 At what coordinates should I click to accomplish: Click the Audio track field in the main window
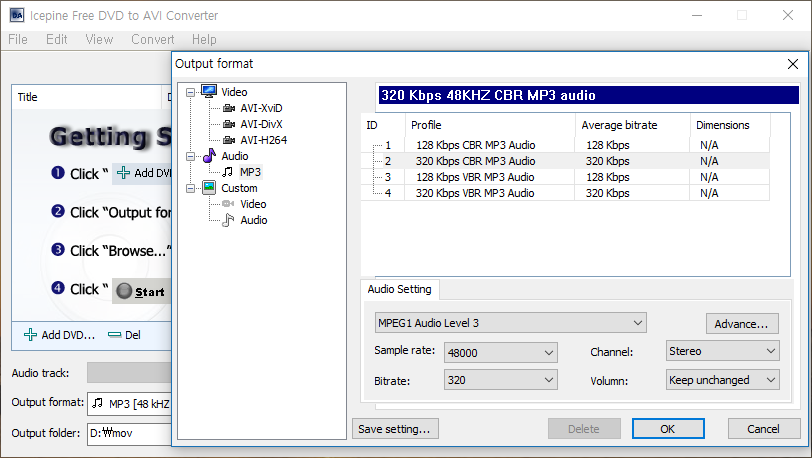[x=129, y=373]
